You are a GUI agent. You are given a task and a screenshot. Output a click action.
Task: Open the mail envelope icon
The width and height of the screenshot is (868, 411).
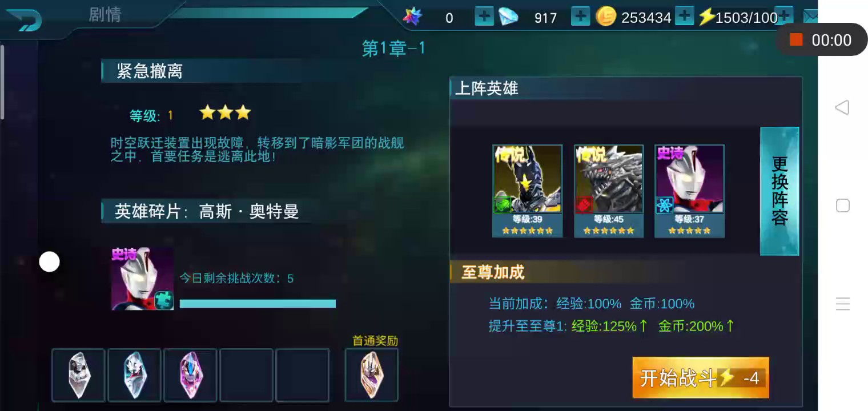tap(810, 17)
